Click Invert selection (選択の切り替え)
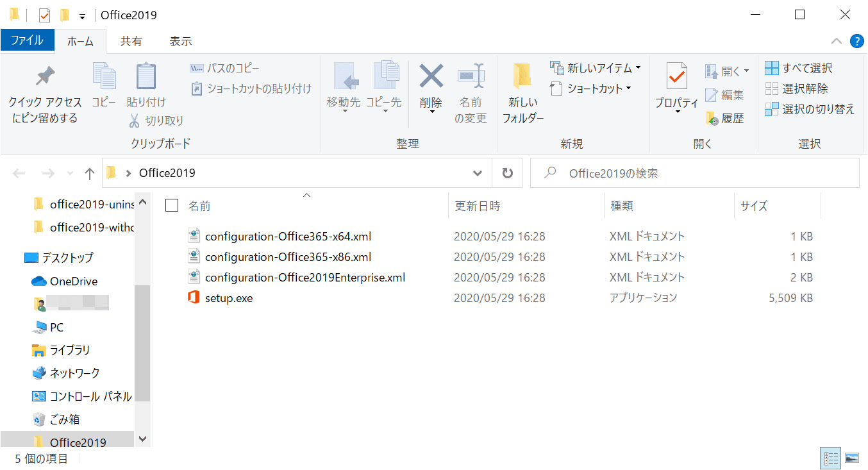The width and height of the screenshot is (868, 470). pyautogui.click(x=810, y=109)
